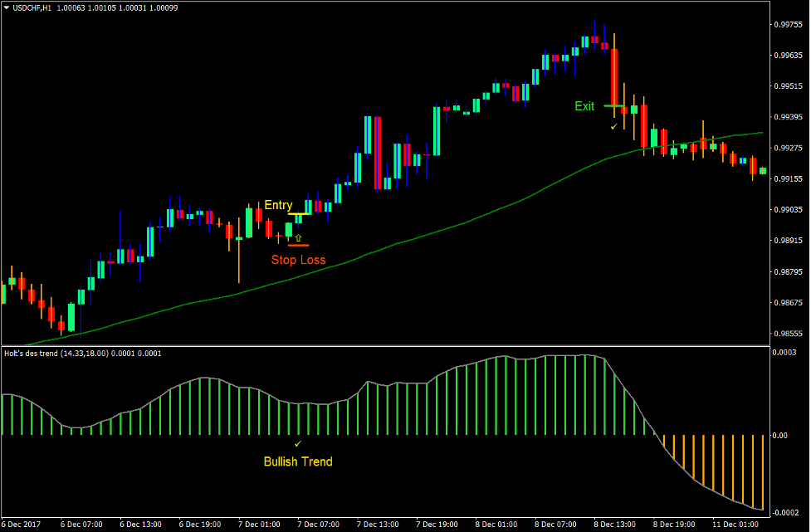Image resolution: width=811 pixels, height=532 pixels.
Task: Select the yellow entry trigger line
Action: 299,214
